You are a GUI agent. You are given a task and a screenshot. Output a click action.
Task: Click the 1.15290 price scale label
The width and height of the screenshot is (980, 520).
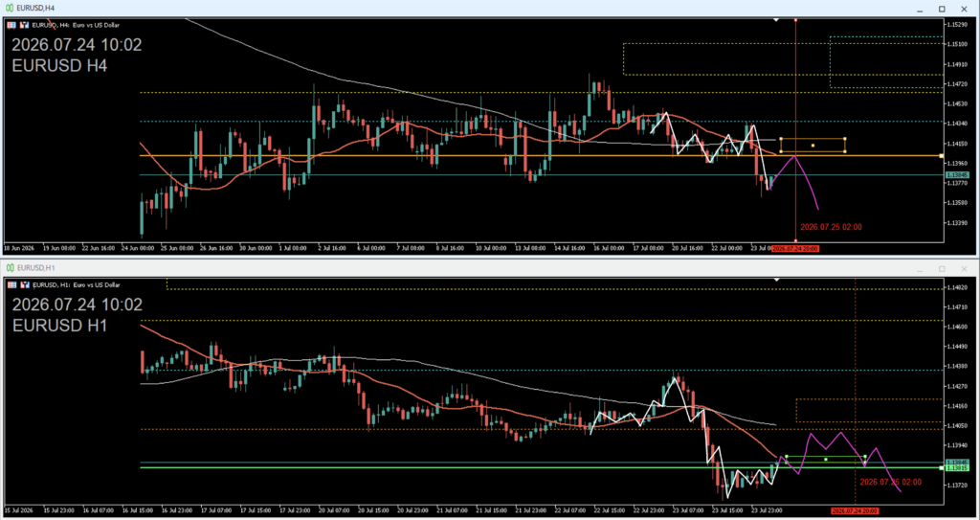click(x=955, y=24)
